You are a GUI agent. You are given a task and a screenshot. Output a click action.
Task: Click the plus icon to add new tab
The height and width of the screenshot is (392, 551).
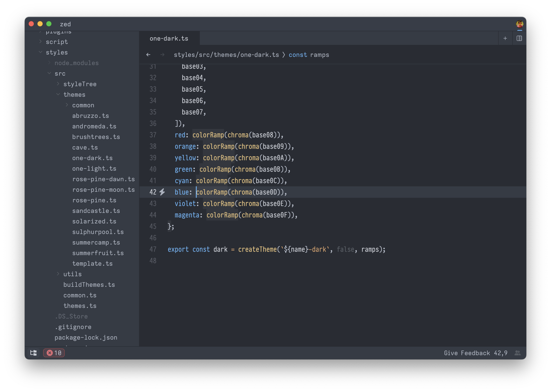(x=505, y=38)
